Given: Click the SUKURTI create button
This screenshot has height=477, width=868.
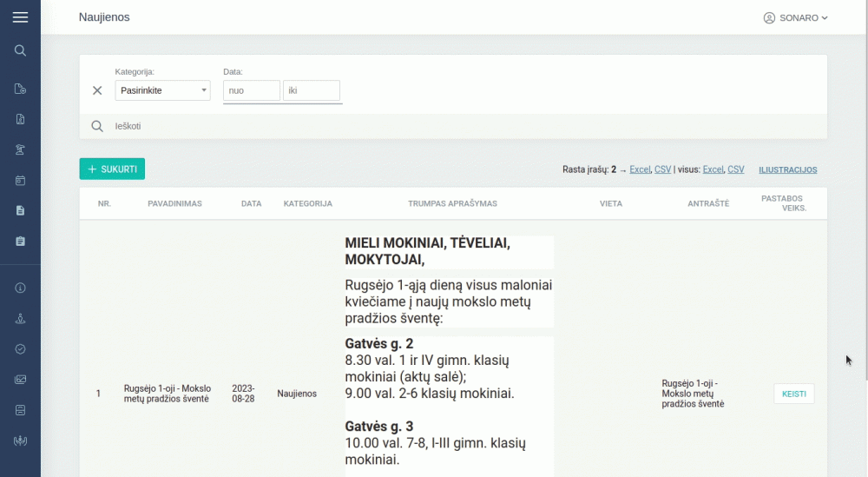Looking at the screenshot, I should point(112,169).
